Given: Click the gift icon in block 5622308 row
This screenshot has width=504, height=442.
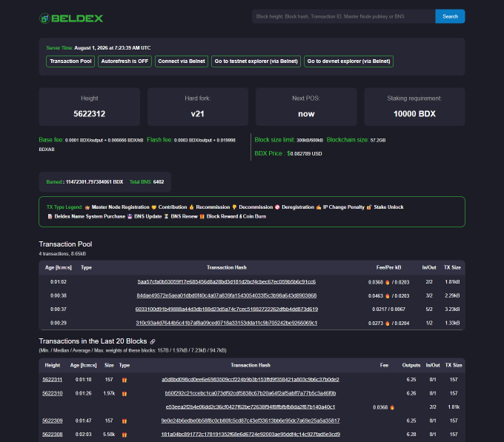Looking at the screenshot, I should point(125,435).
